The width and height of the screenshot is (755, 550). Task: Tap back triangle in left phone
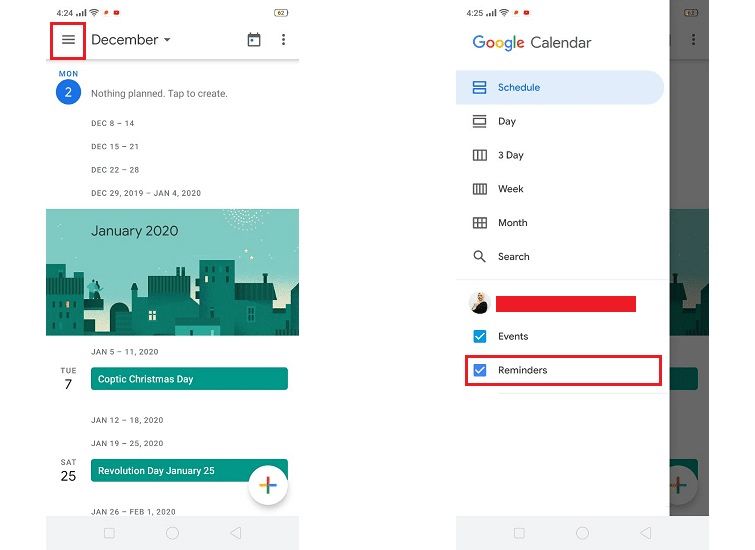click(x=235, y=533)
